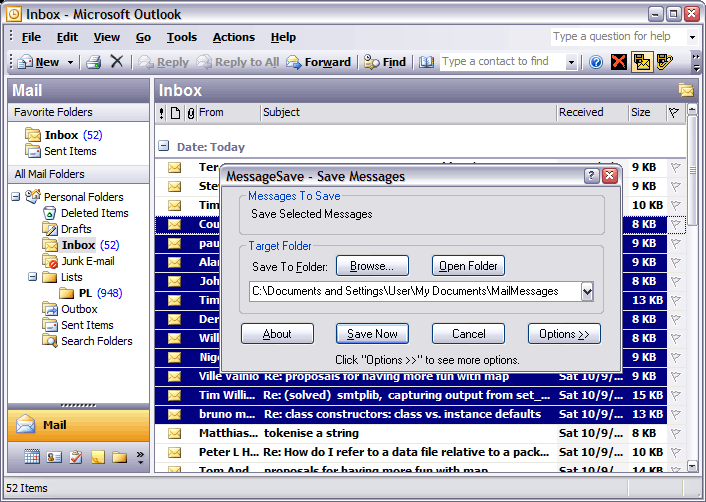Open the Actions menu
Image resolution: width=706 pixels, height=502 pixels.
(x=234, y=37)
